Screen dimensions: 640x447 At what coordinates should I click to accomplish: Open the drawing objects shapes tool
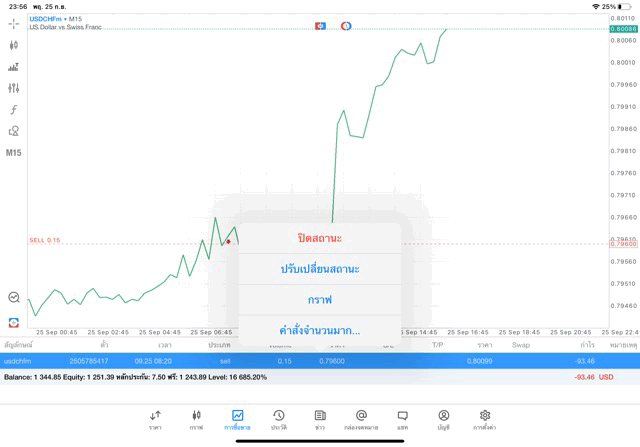tap(13, 131)
